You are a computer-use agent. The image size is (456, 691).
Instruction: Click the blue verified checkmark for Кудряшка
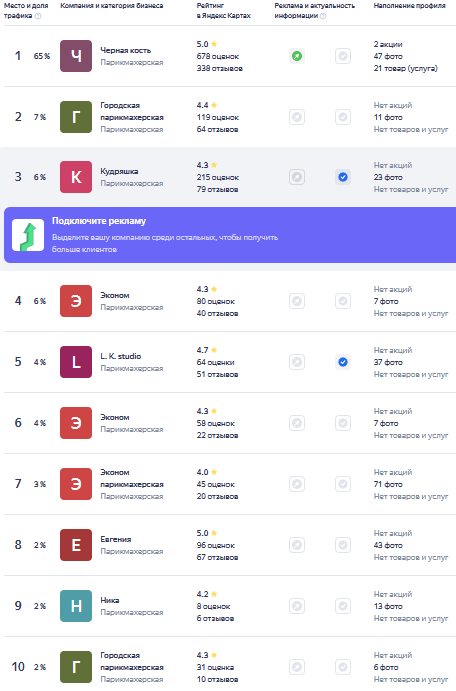click(x=343, y=177)
